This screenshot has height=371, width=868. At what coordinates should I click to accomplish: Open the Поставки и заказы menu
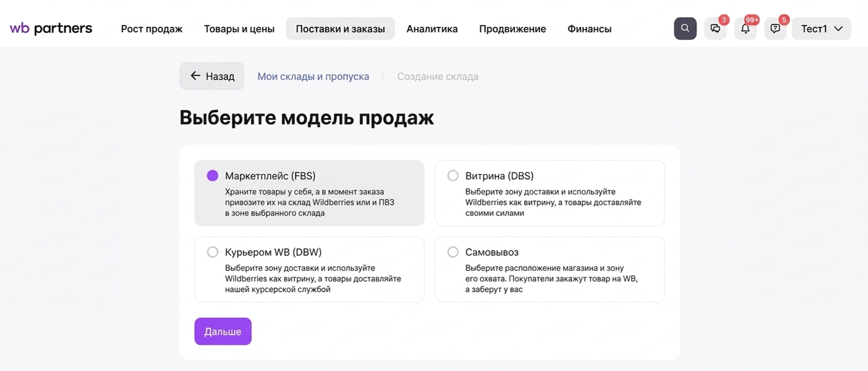pos(340,29)
